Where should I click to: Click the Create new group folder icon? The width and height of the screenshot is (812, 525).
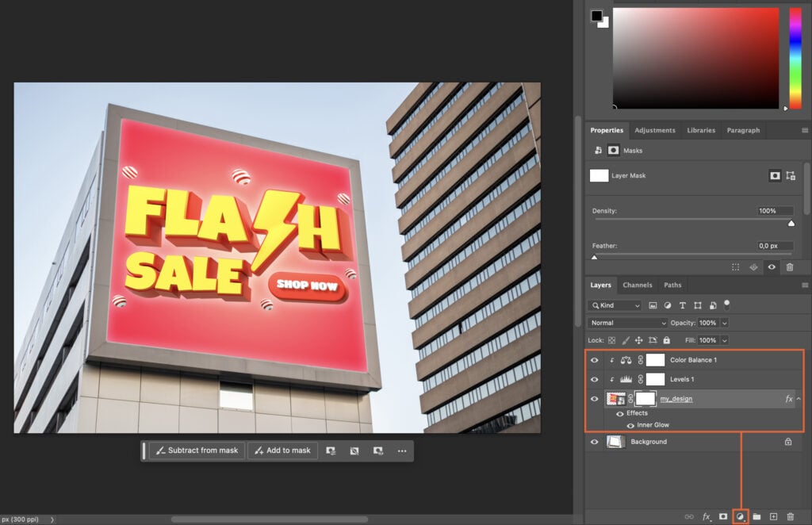tap(757, 515)
